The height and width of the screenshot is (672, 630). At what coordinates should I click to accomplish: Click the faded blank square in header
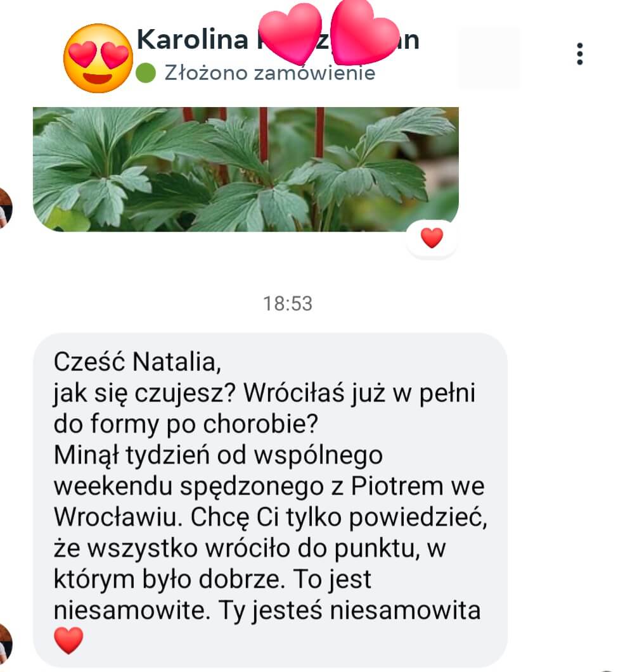(x=489, y=58)
